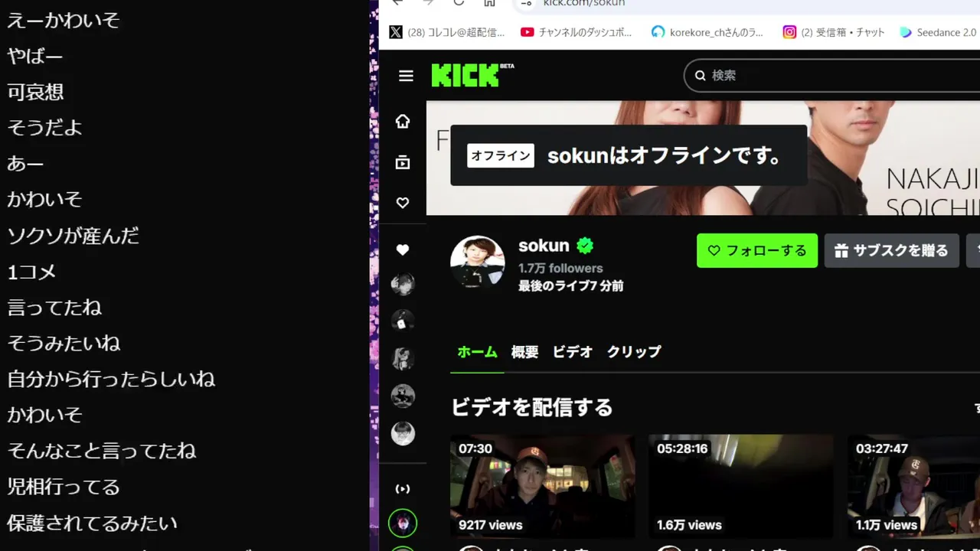Click chat comment ソクソが産んだ
The height and width of the screenshot is (551, 980).
[x=73, y=236]
